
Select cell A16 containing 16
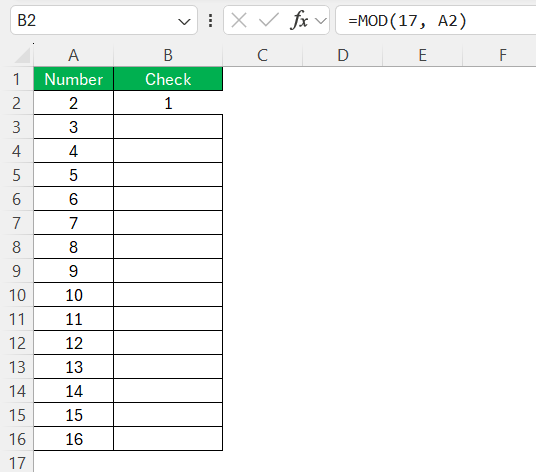[x=73, y=439]
